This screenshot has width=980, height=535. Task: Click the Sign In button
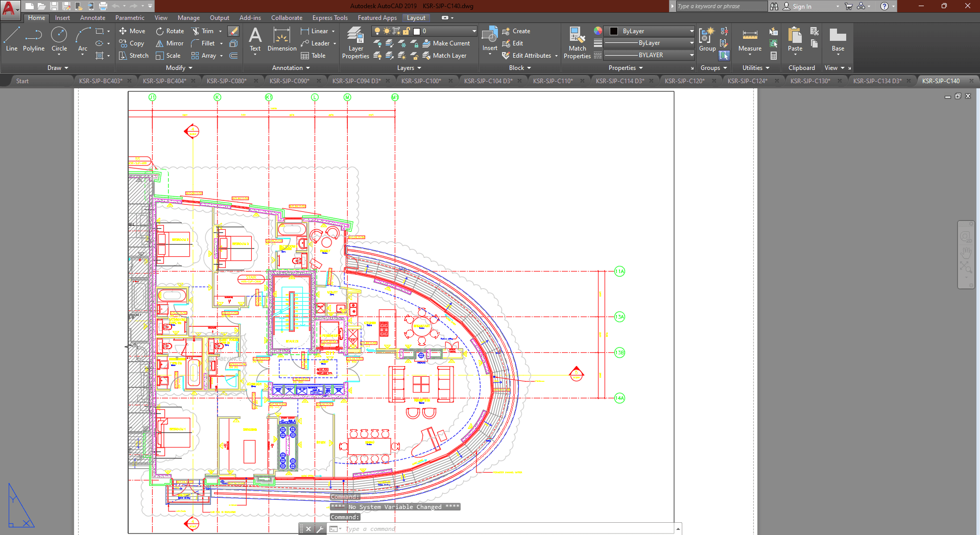(x=801, y=7)
